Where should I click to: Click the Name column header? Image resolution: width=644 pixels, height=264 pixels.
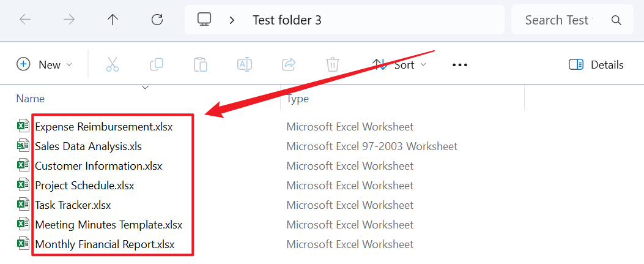pos(31,99)
